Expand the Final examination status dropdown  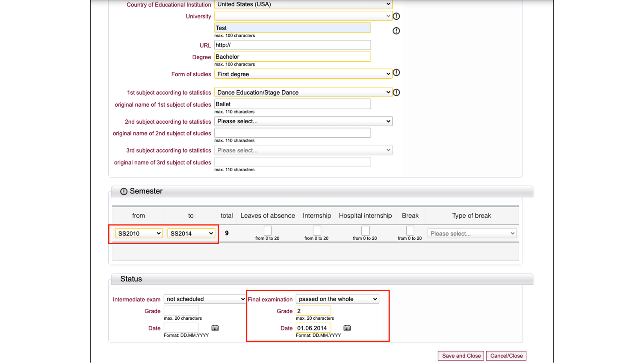[x=337, y=299]
